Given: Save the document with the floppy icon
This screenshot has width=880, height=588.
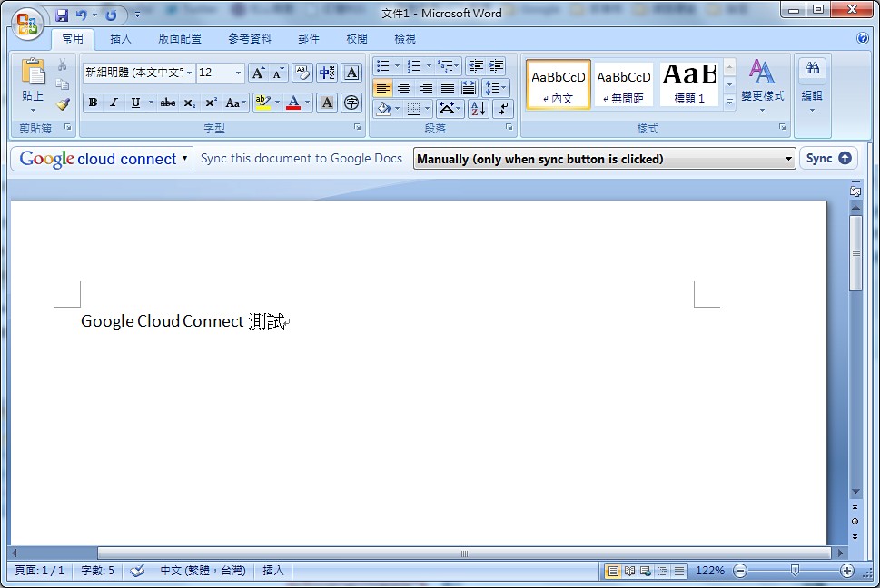Looking at the screenshot, I should coord(62,15).
